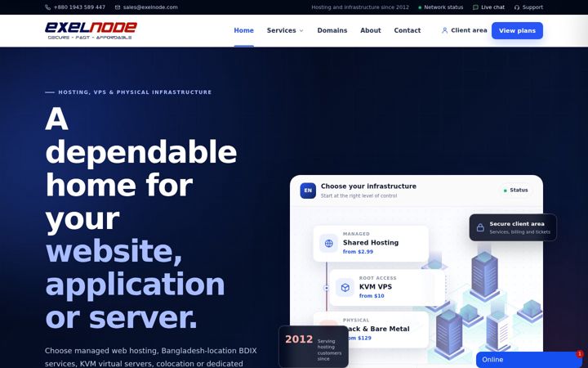Click the 'MANAGED' label
Screen dimensions: 588x368
click(x=356, y=234)
